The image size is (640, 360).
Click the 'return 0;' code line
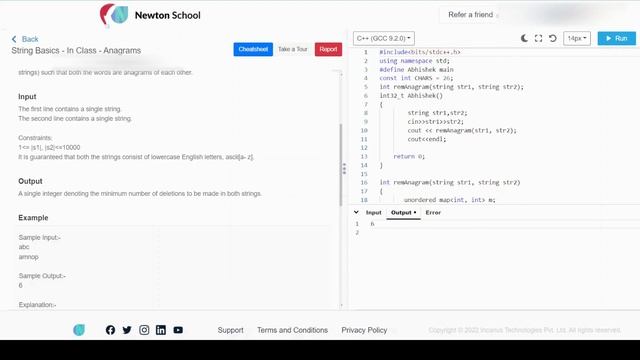tap(409, 156)
